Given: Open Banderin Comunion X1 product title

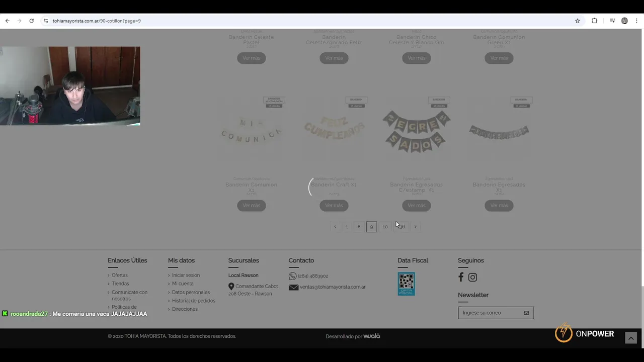Looking at the screenshot, I should click(x=252, y=187).
